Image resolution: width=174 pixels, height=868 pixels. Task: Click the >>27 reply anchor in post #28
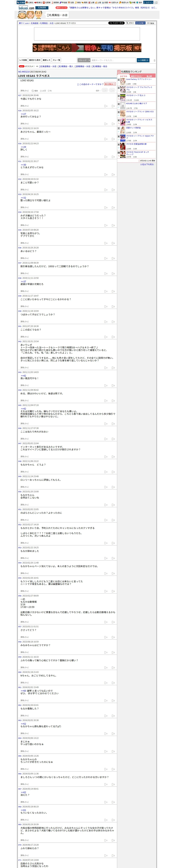click(x=23, y=114)
